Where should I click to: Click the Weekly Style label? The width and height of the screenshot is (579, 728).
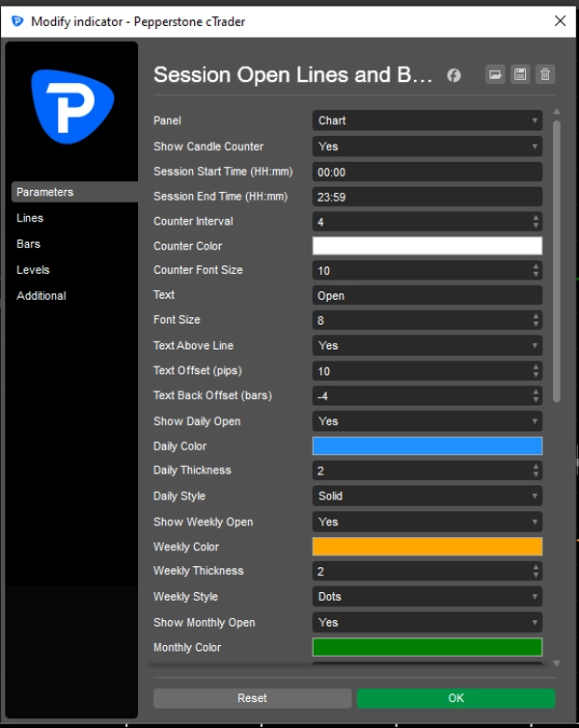pyautogui.click(x=186, y=597)
